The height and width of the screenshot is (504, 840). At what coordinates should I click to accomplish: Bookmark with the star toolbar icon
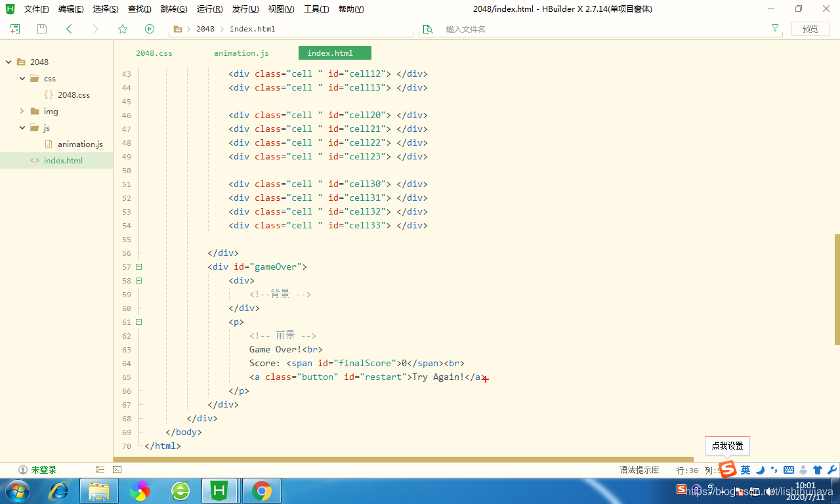pyautogui.click(x=123, y=29)
